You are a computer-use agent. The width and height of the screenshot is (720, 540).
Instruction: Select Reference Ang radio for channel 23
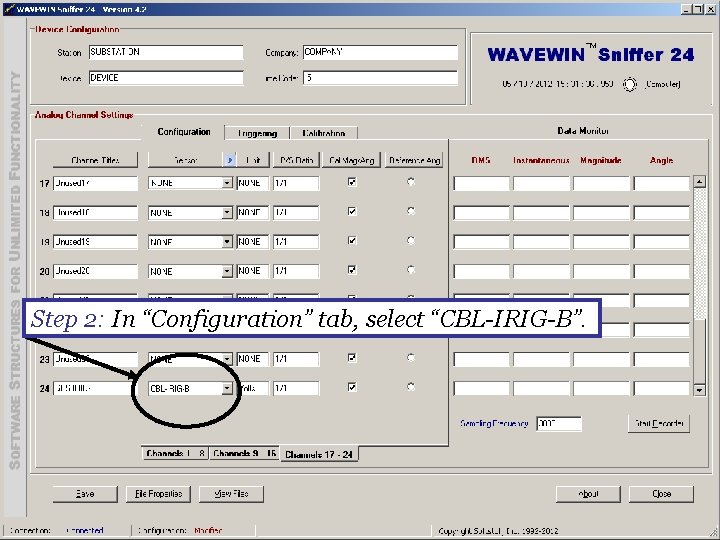pyautogui.click(x=411, y=357)
